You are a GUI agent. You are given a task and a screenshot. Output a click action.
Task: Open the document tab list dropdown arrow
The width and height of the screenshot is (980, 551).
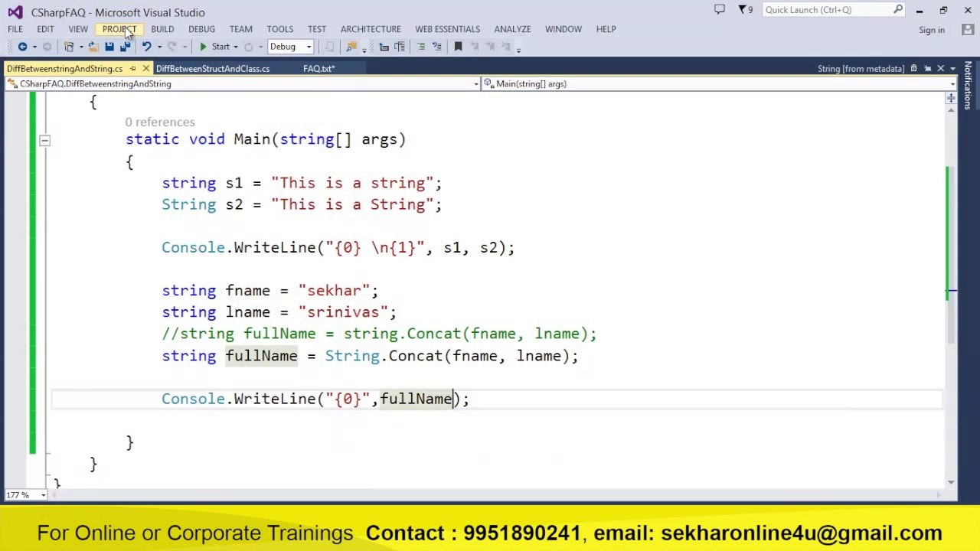[x=952, y=69]
